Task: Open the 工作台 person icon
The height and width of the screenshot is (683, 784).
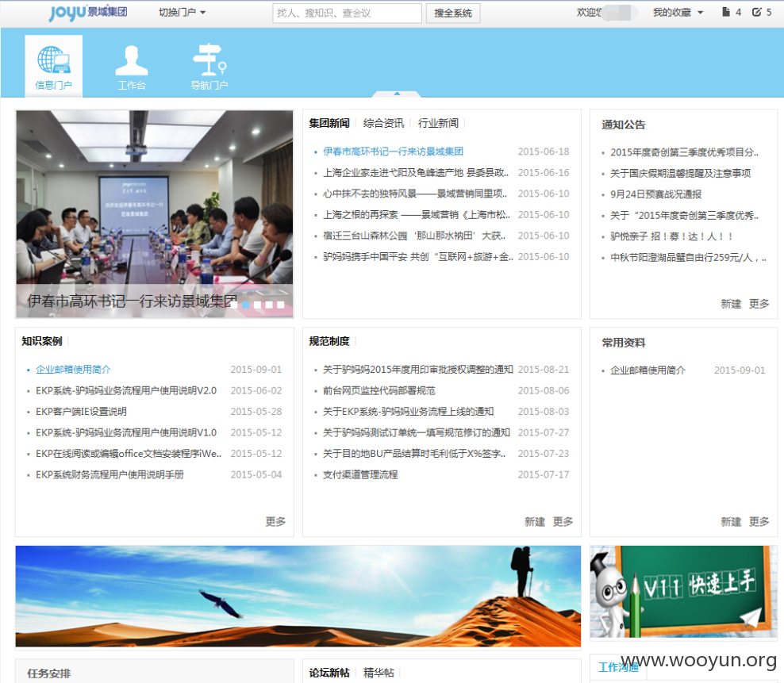Action: [x=132, y=66]
